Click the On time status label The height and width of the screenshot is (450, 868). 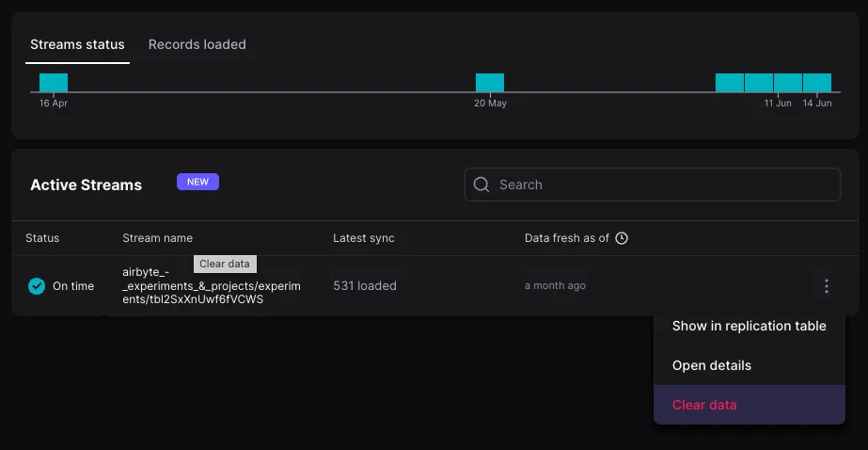(73, 286)
